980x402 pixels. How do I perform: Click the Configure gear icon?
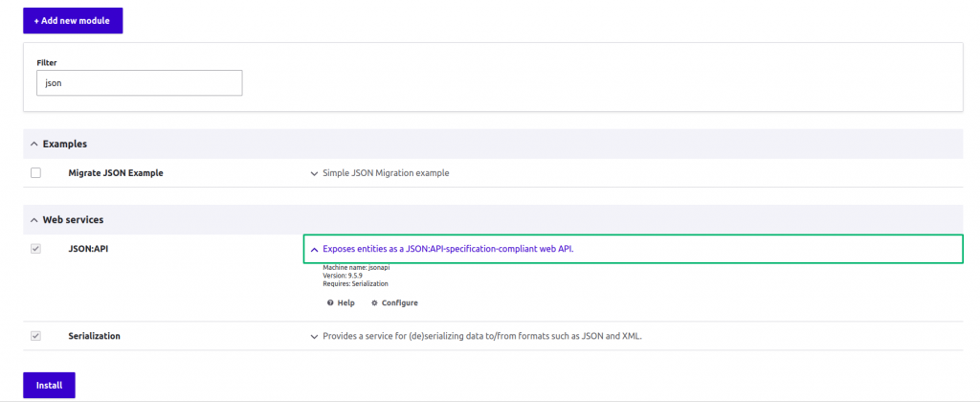point(374,302)
